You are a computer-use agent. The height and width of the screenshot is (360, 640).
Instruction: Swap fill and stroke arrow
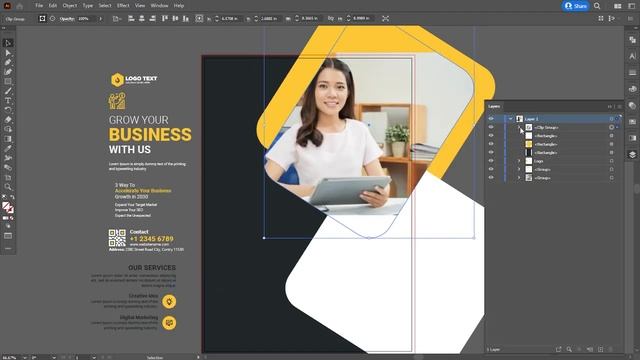tap(12, 197)
